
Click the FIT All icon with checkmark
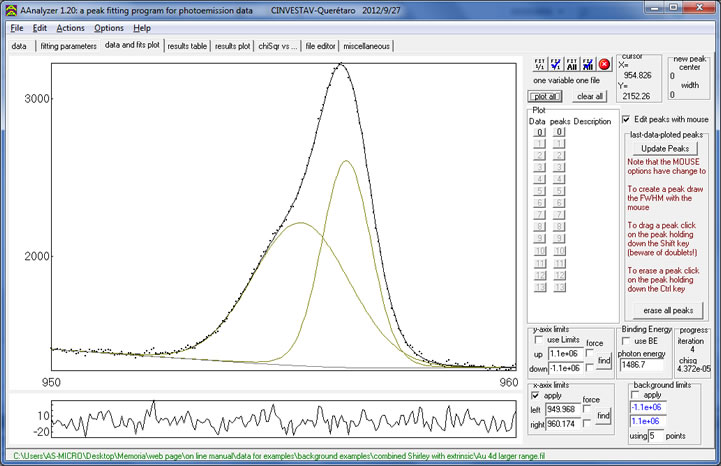[589, 63]
